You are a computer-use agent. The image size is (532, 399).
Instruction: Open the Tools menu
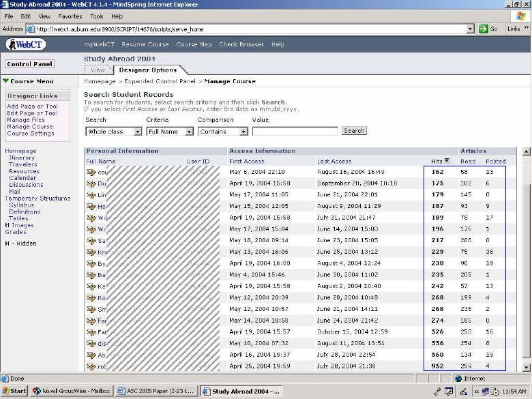click(96, 16)
